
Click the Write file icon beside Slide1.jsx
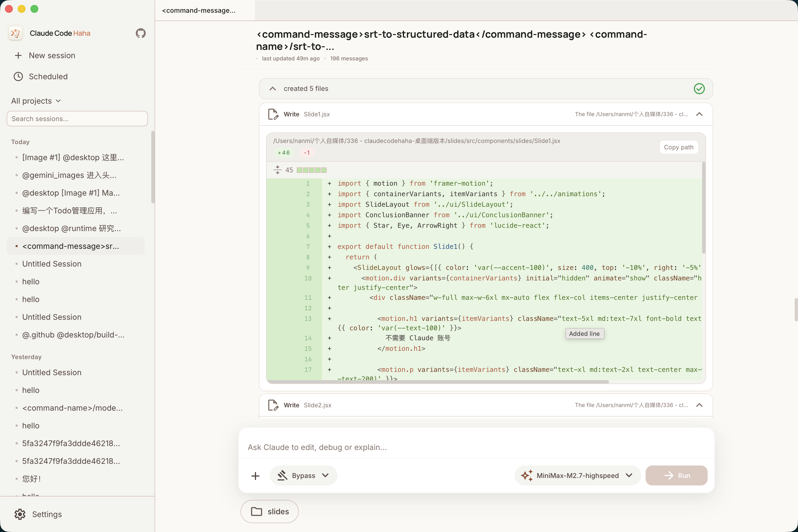tap(273, 114)
